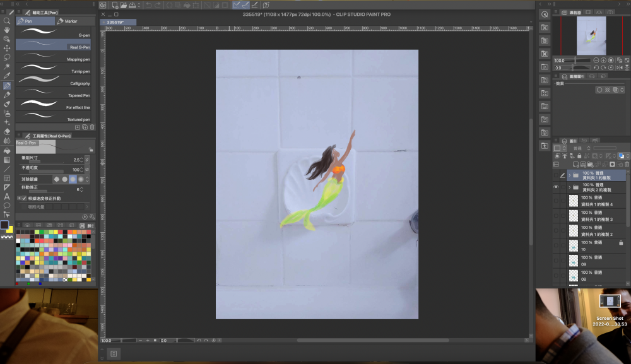Viewport: 631px width, 364px height.
Task: Show layer 資料夾 1 的複製 4
Action: (556, 201)
